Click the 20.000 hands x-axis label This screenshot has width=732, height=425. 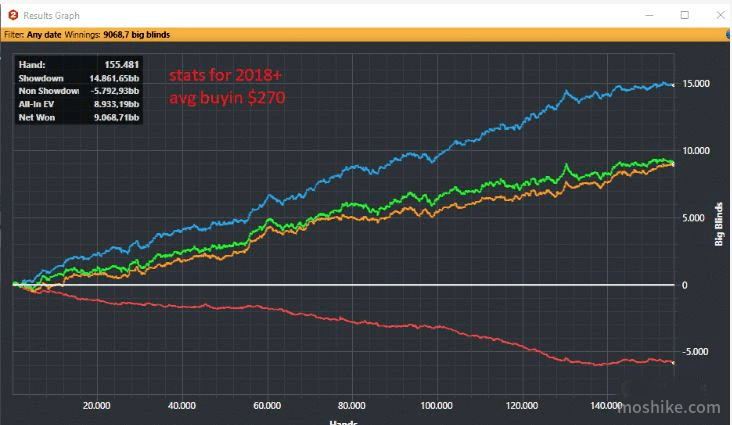tap(97, 405)
